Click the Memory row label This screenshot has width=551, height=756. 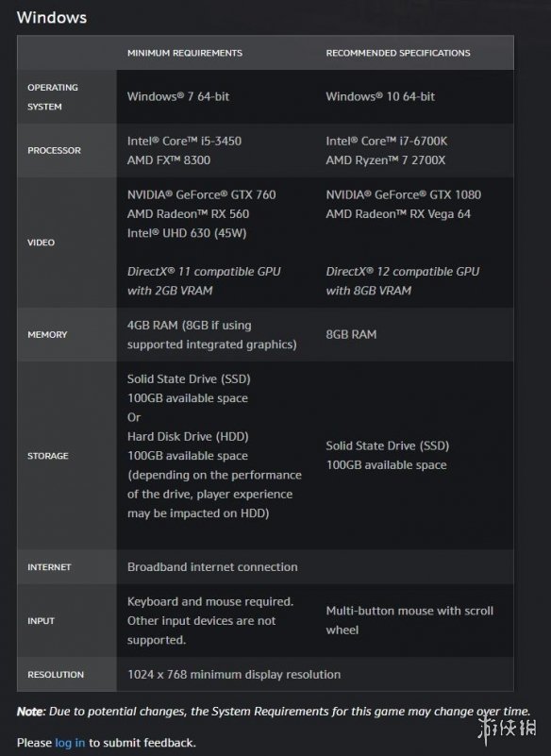(x=47, y=335)
